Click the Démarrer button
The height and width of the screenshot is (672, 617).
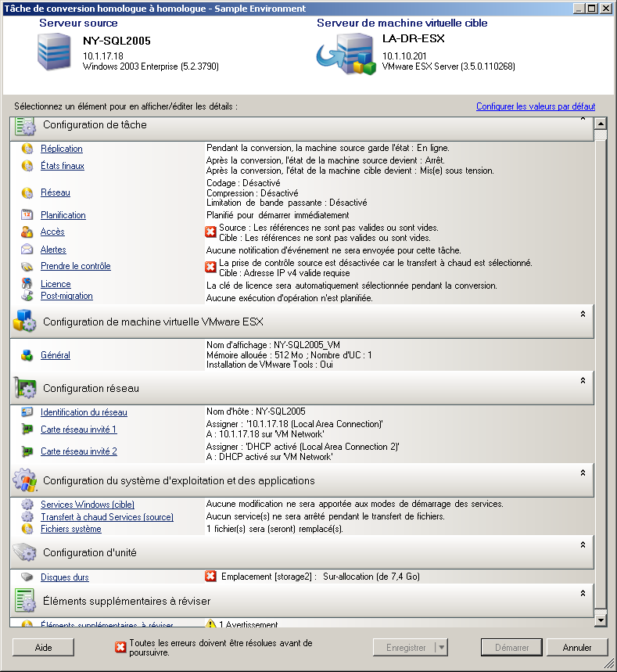(511, 647)
